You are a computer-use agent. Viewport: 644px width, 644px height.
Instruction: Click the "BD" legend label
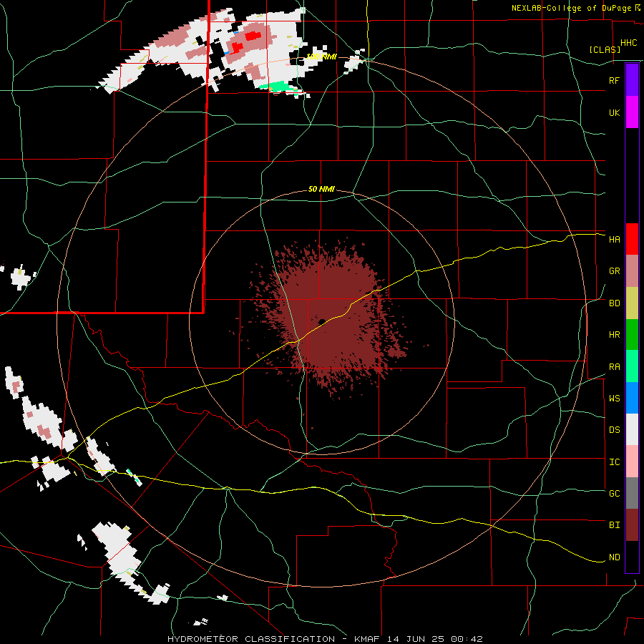pyautogui.click(x=614, y=303)
